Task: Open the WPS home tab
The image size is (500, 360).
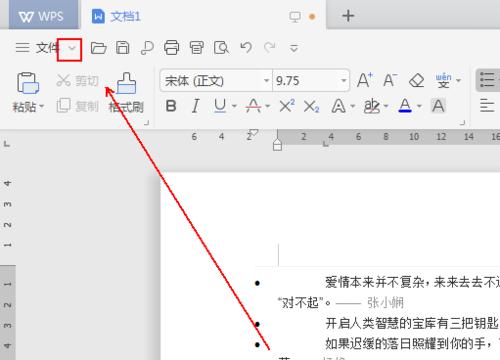Action: [x=43, y=16]
